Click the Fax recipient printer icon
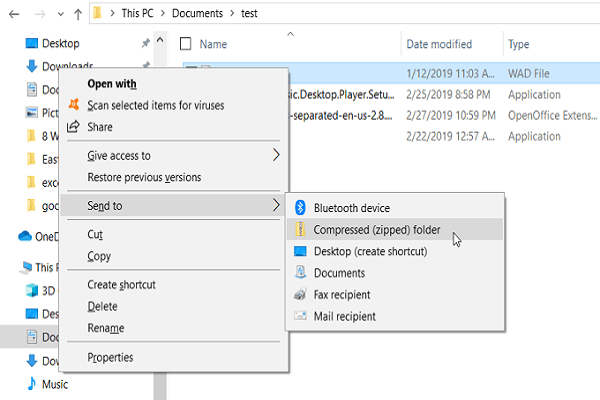This screenshot has width=600, height=400. [x=300, y=295]
